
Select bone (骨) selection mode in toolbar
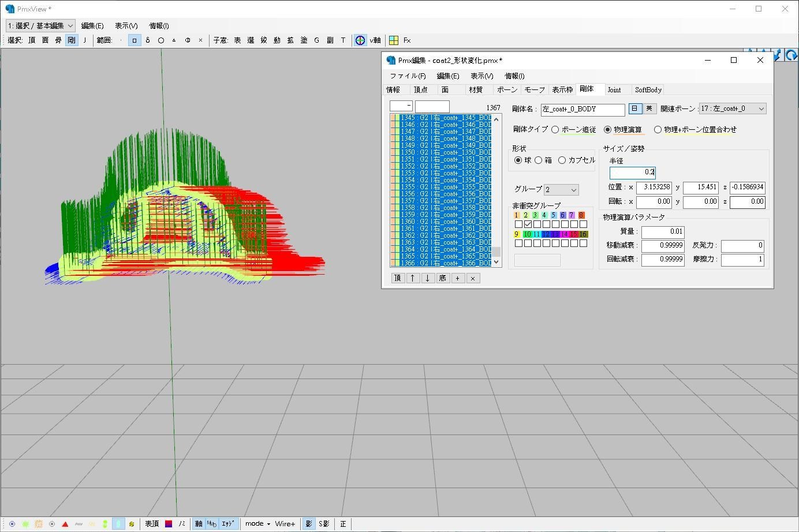click(x=58, y=40)
